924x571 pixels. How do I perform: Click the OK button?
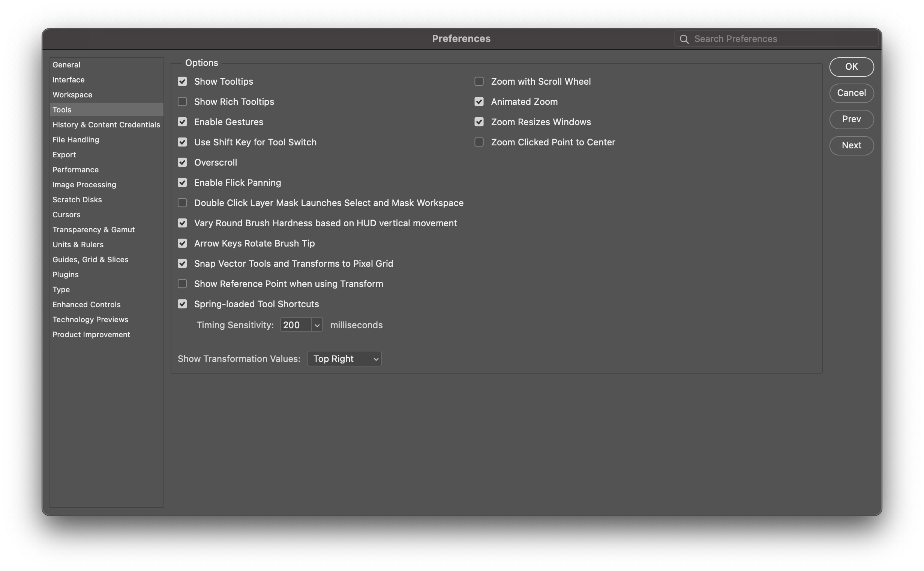pyautogui.click(x=851, y=67)
